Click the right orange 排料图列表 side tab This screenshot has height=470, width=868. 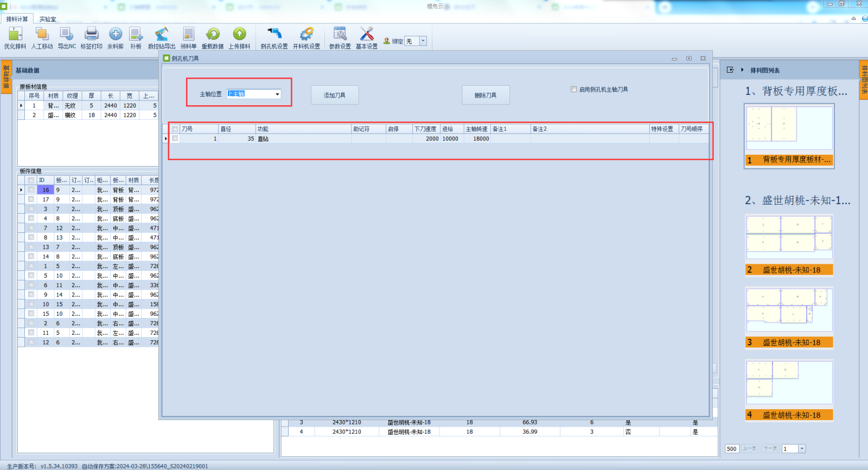[x=864, y=79]
